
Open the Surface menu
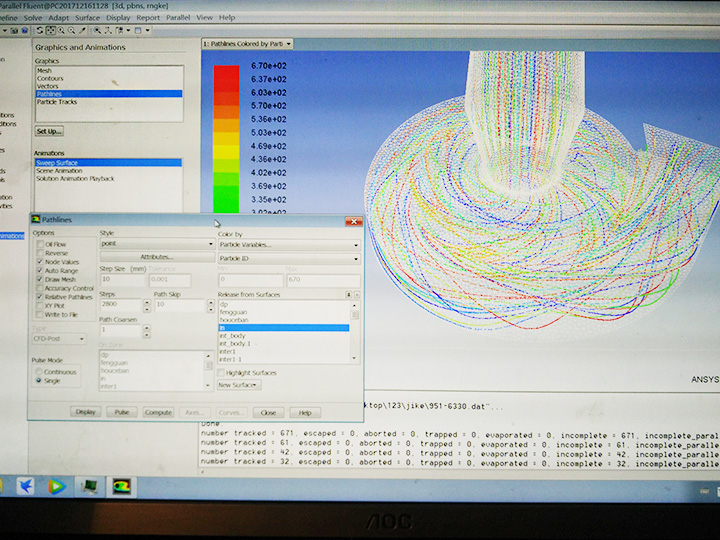tap(87, 17)
